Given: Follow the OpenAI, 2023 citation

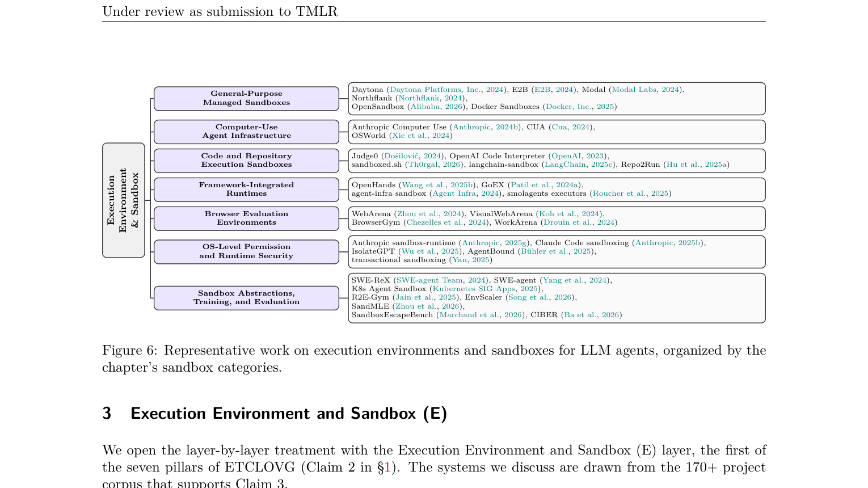Looking at the screenshot, I should (x=578, y=156).
